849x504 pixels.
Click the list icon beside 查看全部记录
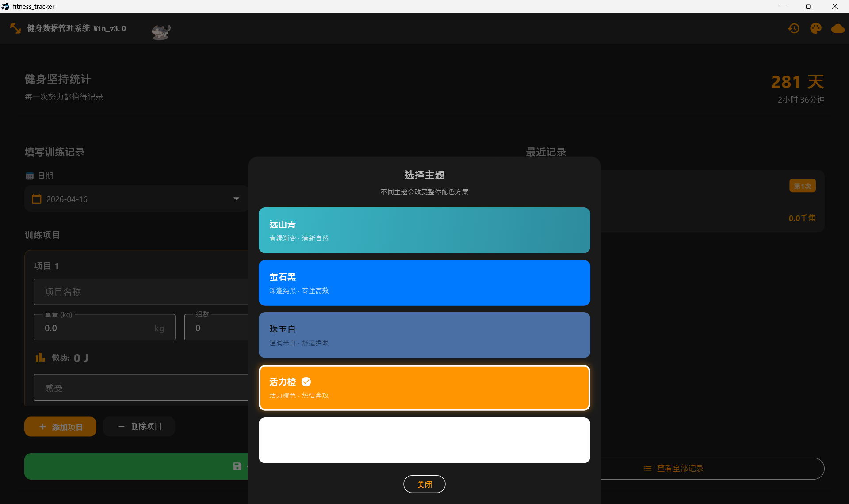coord(647,469)
